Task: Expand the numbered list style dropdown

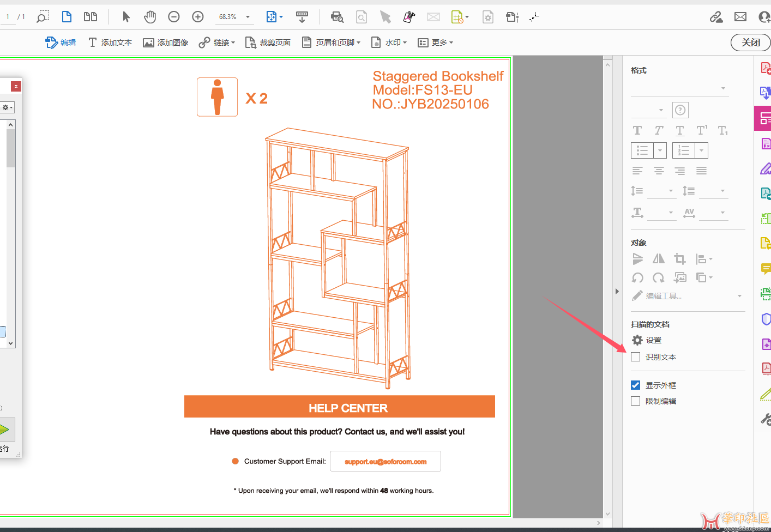Action: click(702, 150)
